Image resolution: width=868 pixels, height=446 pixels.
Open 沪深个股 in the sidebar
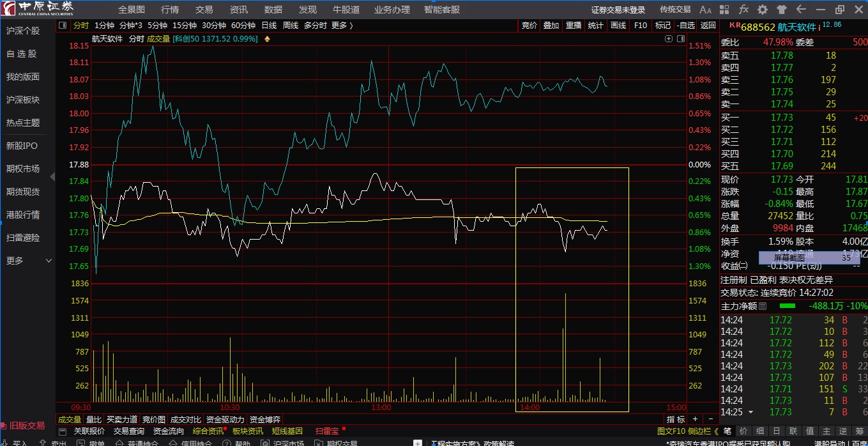pyautogui.click(x=23, y=31)
